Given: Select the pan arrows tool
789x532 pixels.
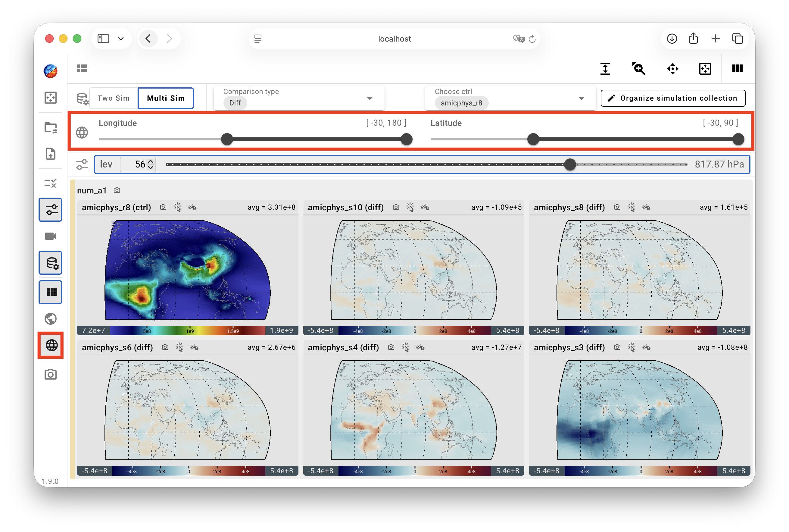Looking at the screenshot, I should pos(672,69).
